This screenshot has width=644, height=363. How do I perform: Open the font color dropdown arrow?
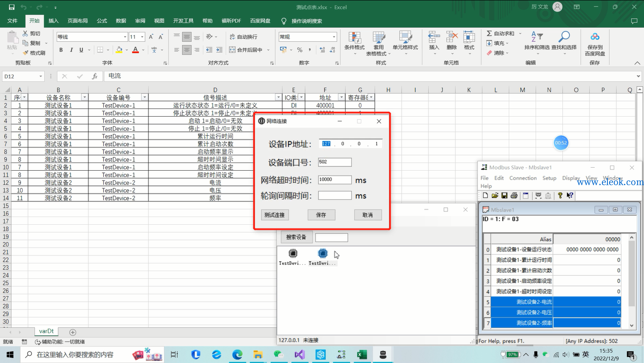tap(143, 50)
